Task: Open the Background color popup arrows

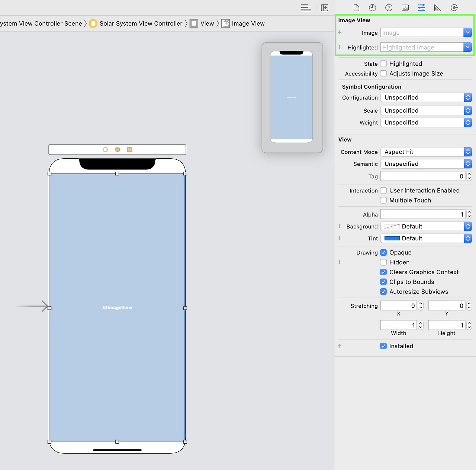Action: tap(468, 226)
